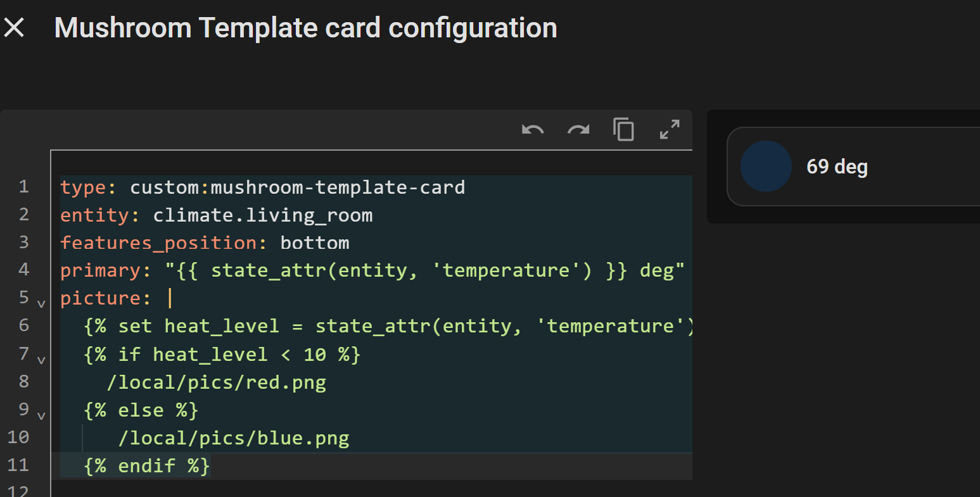Screen dimensions: 980x497
Task: Click the /local/pics/blue.png path
Action: [234, 438]
